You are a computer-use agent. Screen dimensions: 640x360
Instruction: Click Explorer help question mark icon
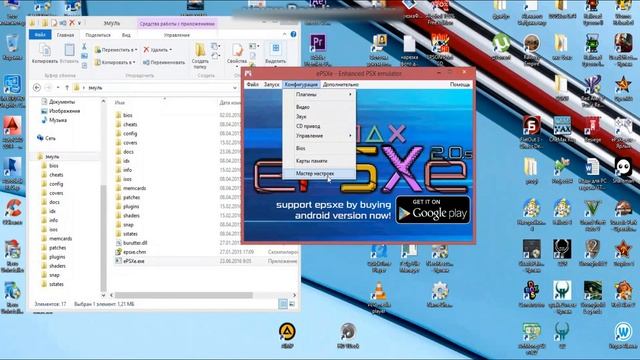293,35
